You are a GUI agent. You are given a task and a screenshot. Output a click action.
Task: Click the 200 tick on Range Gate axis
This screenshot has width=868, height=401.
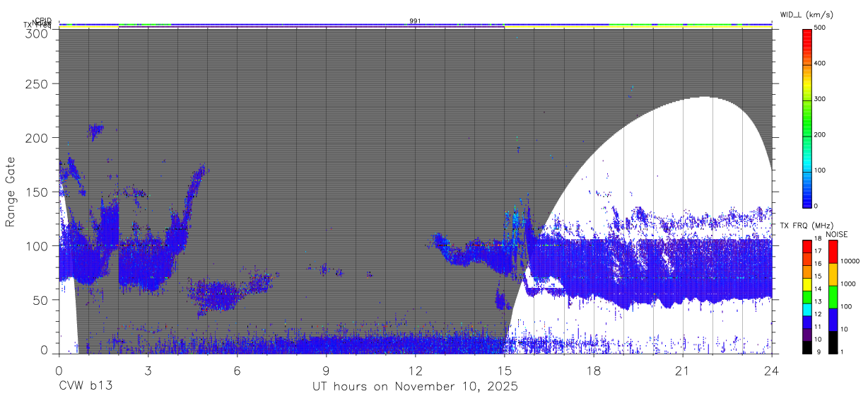point(38,138)
